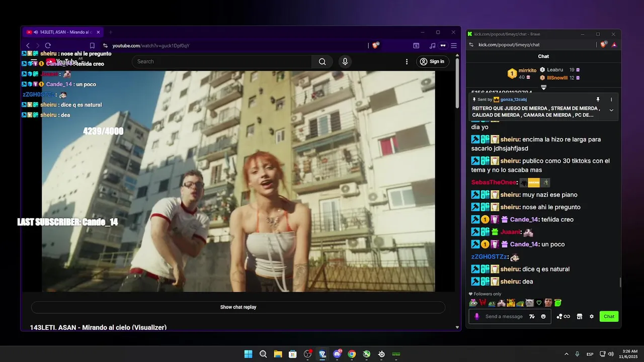The width and height of the screenshot is (644, 362).
Task: Click Cande_14's name on 'un poco' message
Action: [x=524, y=244]
